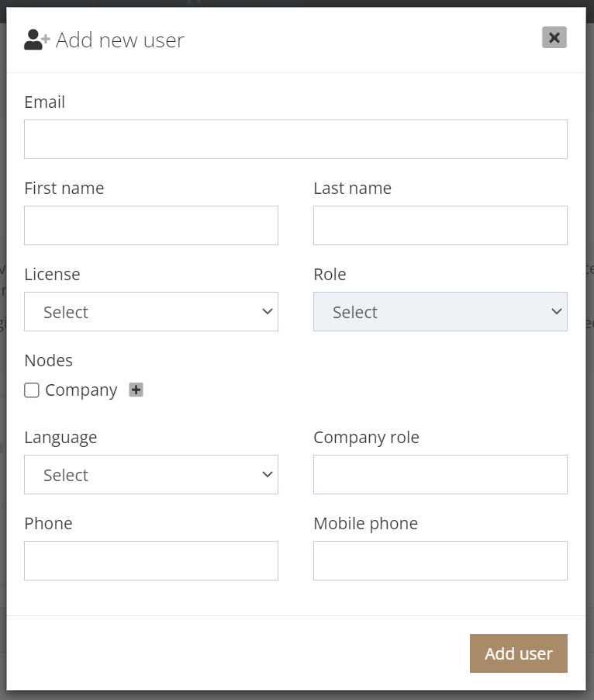This screenshot has height=700, width=594.
Task: Submit with the Add user button
Action: point(519,653)
